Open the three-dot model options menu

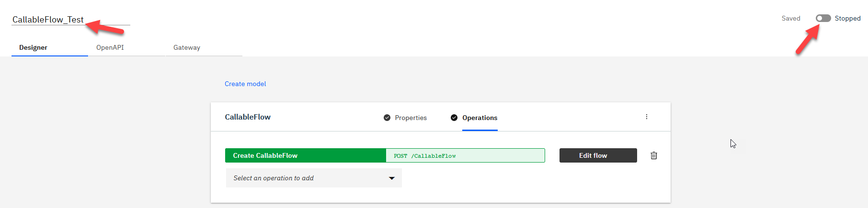(x=647, y=117)
